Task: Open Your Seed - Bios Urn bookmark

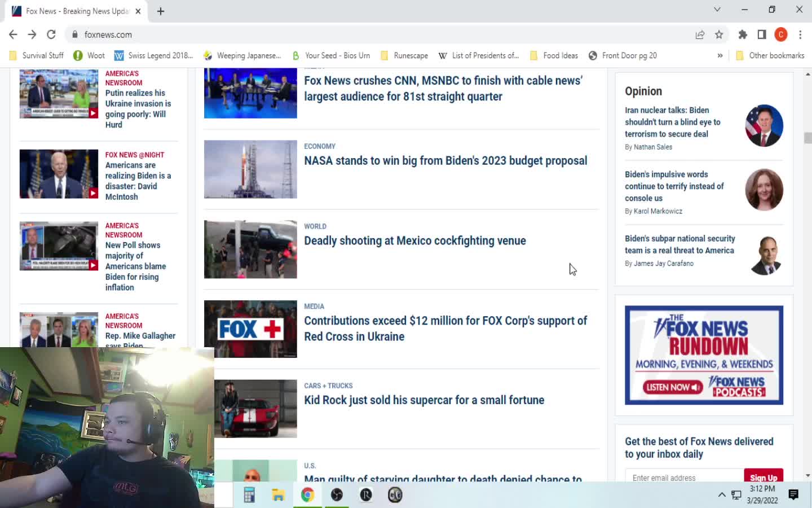Action: click(331, 55)
